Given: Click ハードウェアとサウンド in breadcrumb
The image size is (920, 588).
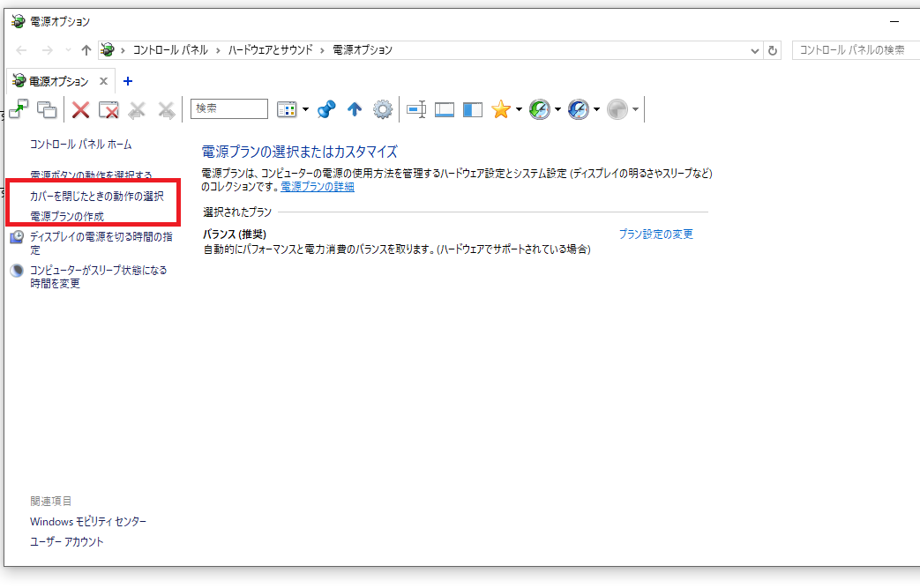Looking at the screenshot, I should coord(271,50).
